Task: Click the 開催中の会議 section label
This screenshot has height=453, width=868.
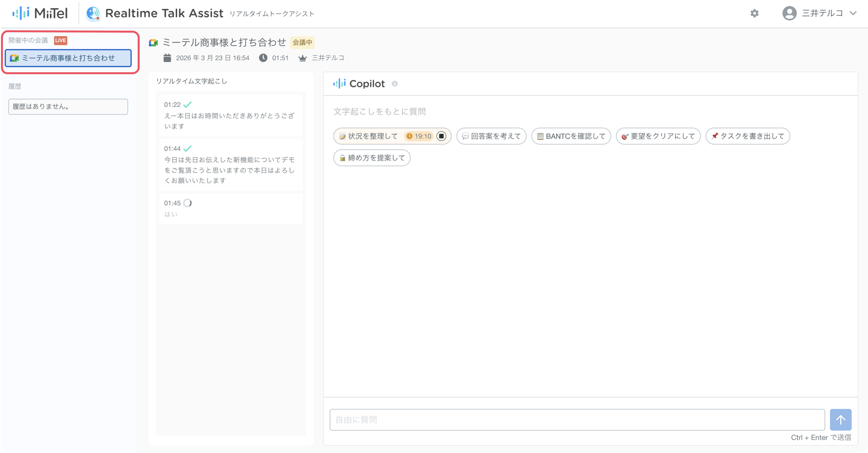Action: tap(28, 41)
